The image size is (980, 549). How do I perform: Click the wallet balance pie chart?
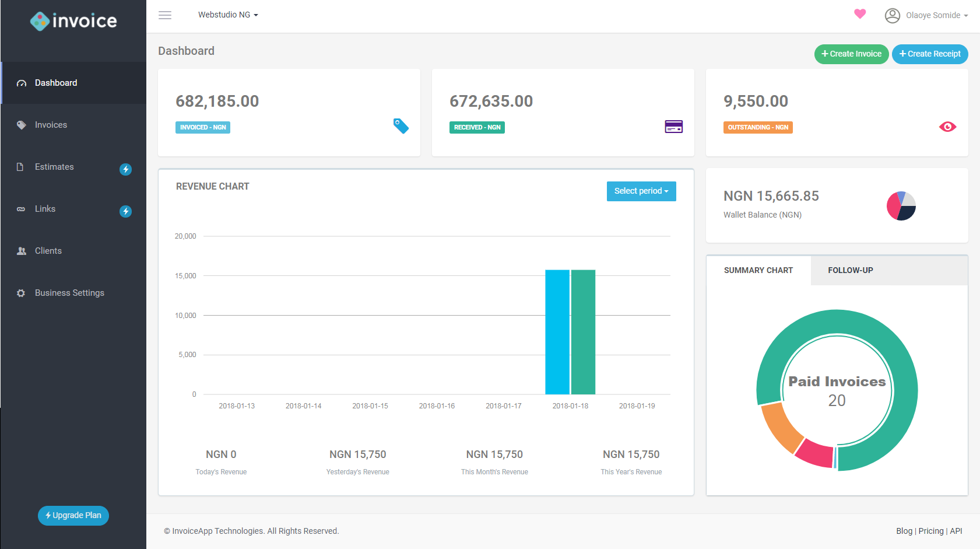coord(901,205)
